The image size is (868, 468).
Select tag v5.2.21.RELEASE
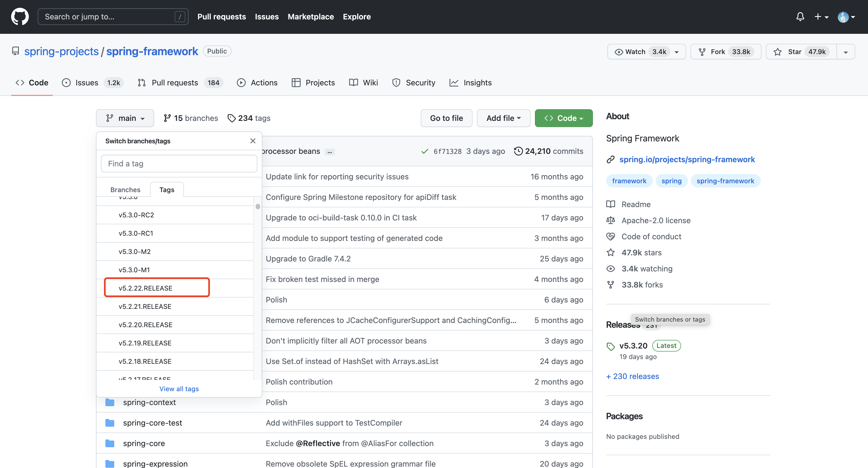[175, 306]
